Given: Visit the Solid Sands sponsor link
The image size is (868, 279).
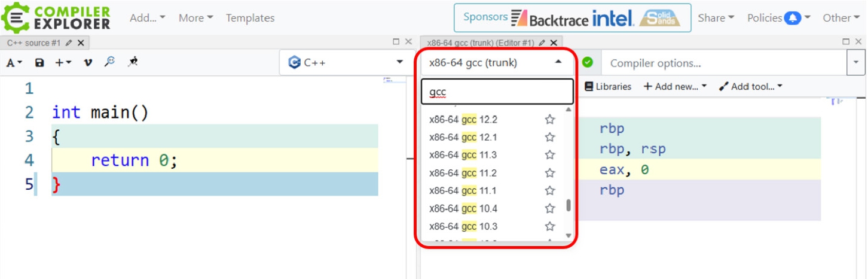Looking at the screenshot, I should coord(659,19).
